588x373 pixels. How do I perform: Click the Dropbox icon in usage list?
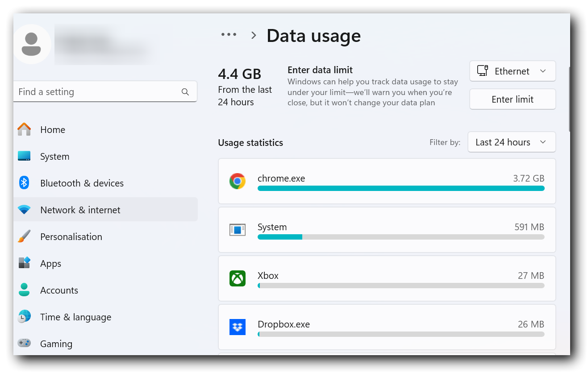click(x=237, y=327)
